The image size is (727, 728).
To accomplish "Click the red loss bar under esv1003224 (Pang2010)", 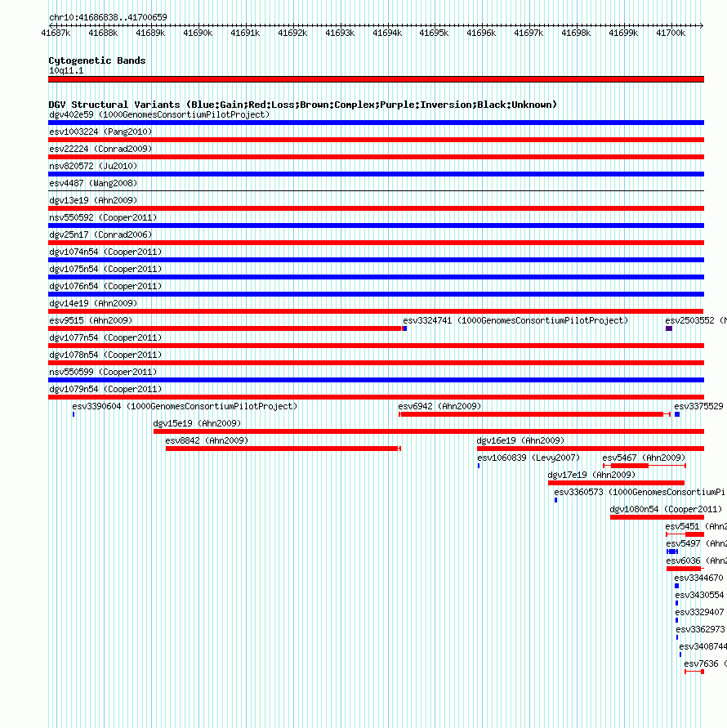I will click(376, 140).
